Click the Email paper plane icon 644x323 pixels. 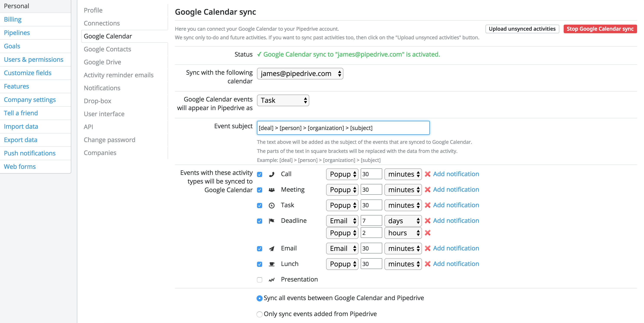271,249
